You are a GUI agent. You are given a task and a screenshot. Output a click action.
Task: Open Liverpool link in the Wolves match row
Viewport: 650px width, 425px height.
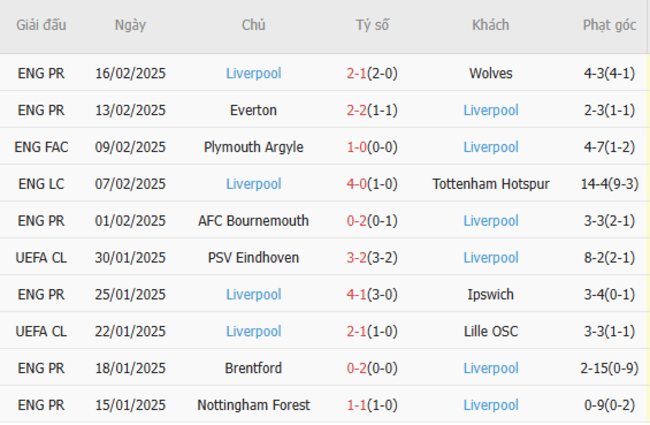pos(253,73)
